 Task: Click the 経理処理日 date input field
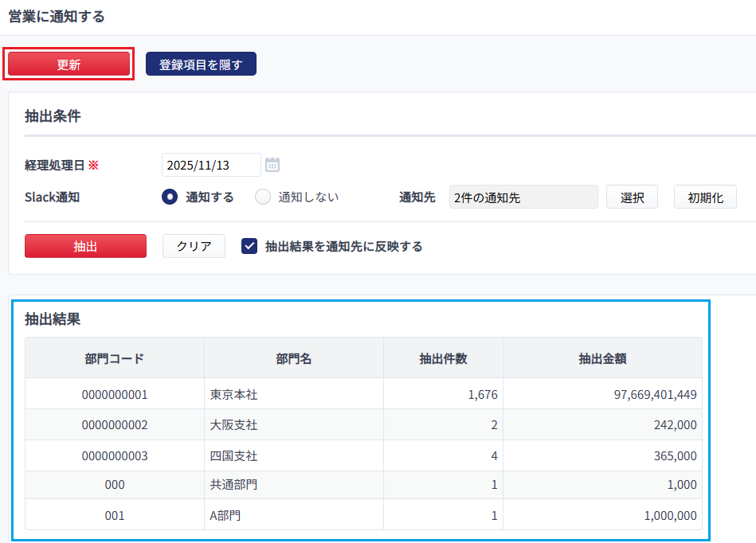[211, 165]
